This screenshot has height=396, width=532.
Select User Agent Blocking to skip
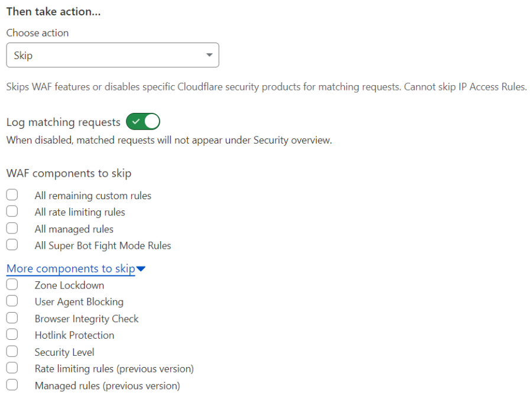12,301
